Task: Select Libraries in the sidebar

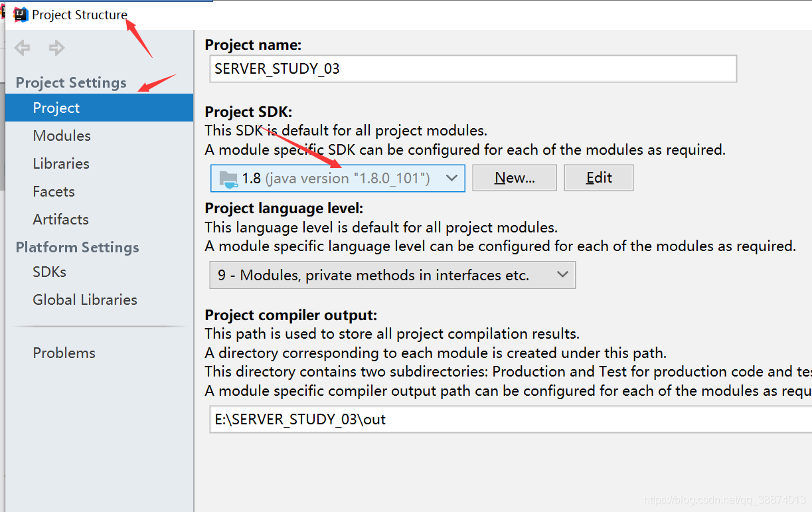Action: click(59, 163)
